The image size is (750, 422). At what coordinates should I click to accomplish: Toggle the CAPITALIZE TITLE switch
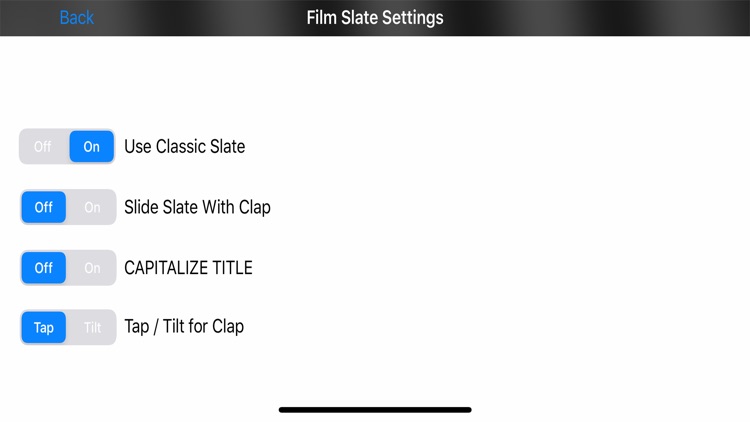(67, 268)
